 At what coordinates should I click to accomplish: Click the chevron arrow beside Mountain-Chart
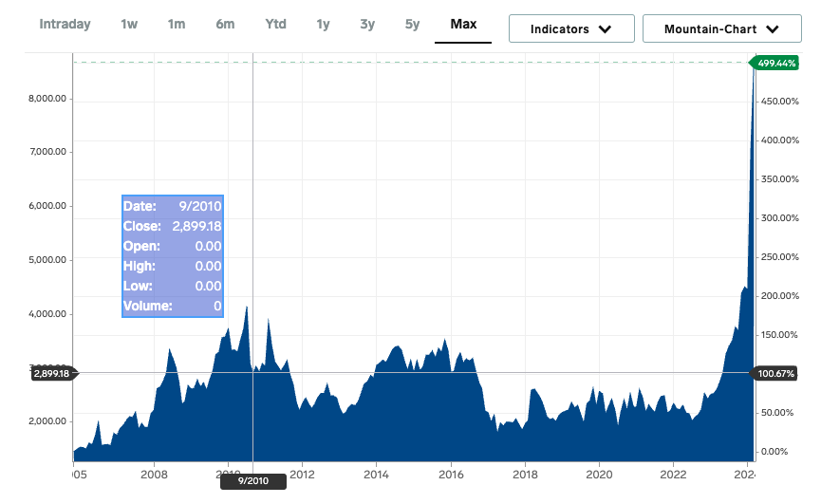click(x=771, y=29)
